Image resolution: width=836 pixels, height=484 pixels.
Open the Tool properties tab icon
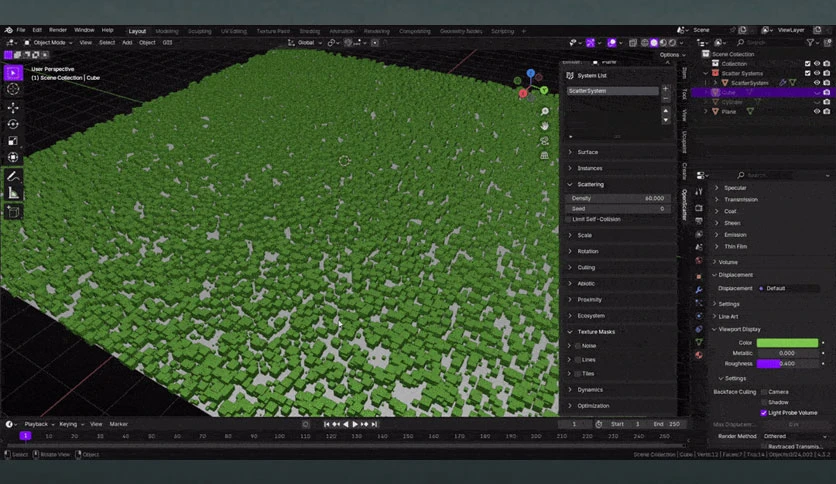(x=699, y=192)
